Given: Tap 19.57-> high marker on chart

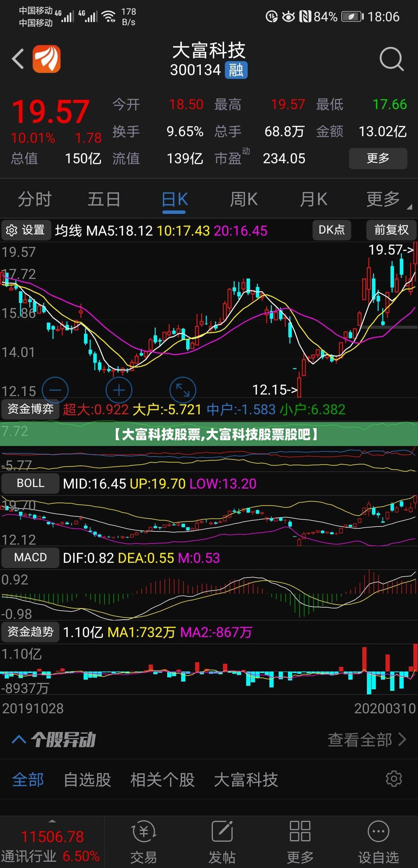Looking at the screenshot, I should tap(391, 250).
